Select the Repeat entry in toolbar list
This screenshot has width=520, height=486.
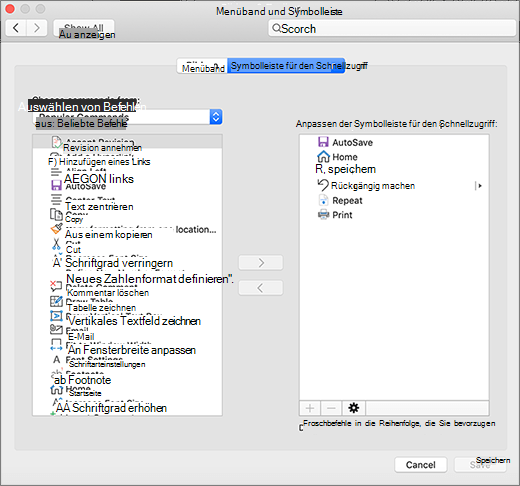tap(394, 200)
